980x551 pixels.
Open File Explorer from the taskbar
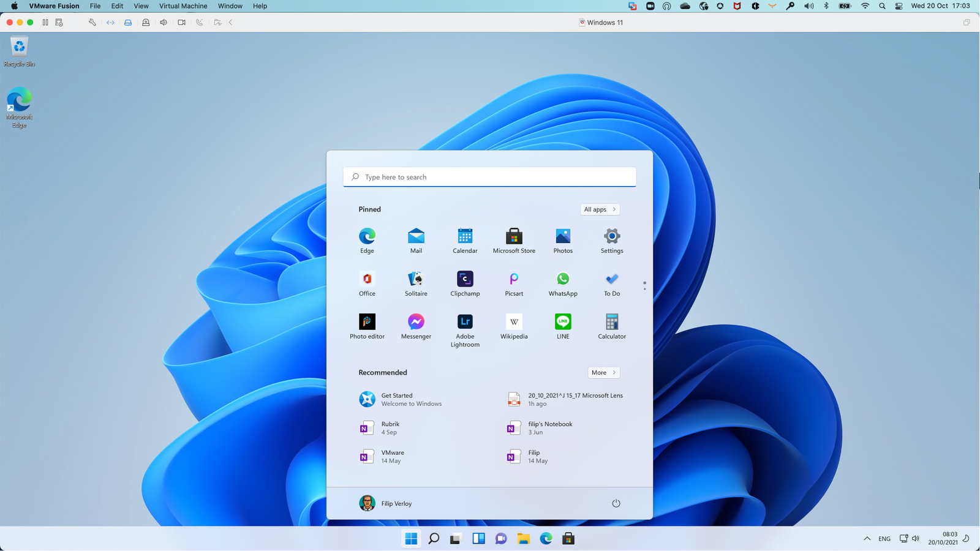tap(523, 539)
